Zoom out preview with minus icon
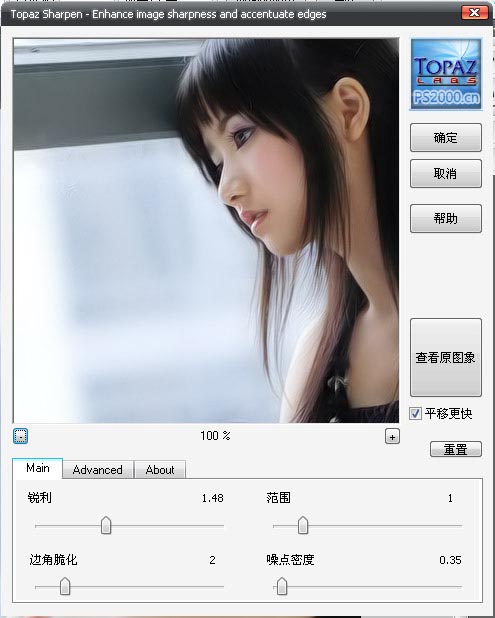The height and width of the screenshot is (618, 495). coord(20,436)
